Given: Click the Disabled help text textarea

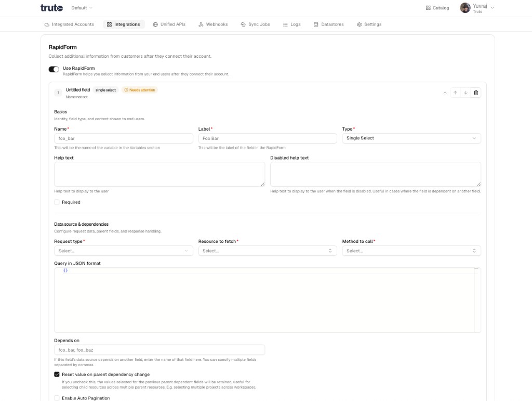Looking at the screenshot, I should (375, 174).
